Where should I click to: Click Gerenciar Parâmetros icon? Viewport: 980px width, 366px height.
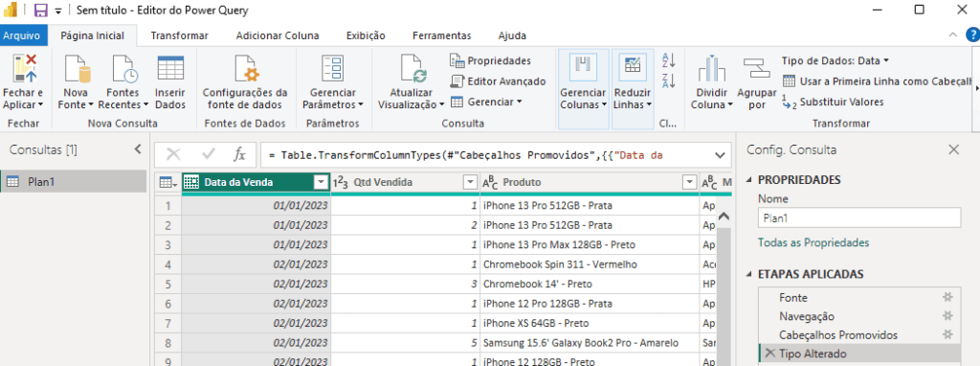coord(332,68)
